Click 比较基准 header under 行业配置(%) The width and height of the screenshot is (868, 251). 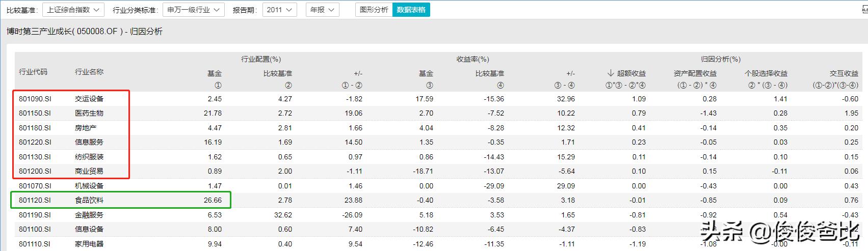tap(278, 73)
